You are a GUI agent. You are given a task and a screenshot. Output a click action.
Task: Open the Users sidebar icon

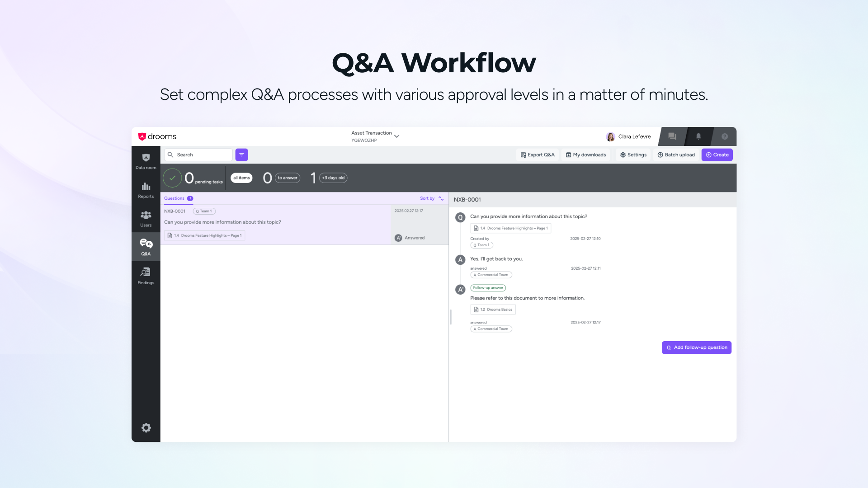[146, 219]
